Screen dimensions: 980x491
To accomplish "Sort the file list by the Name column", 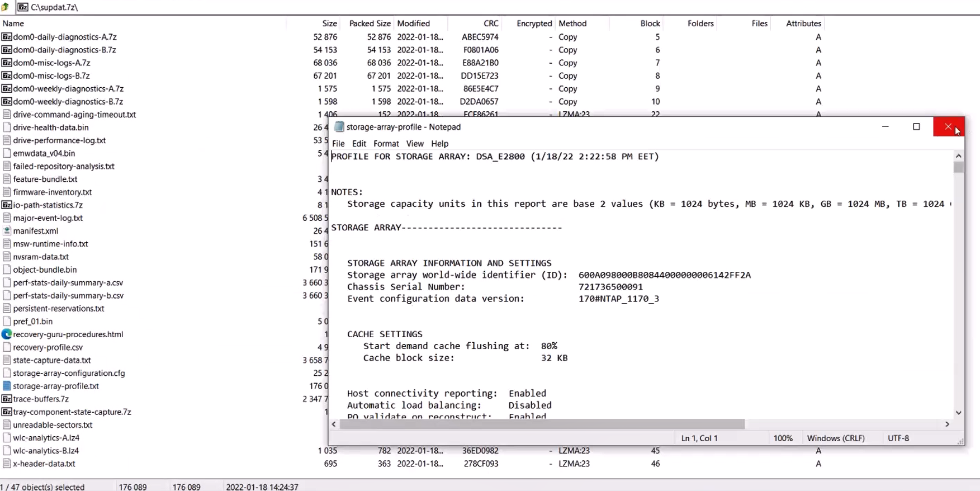I will 13,23.
